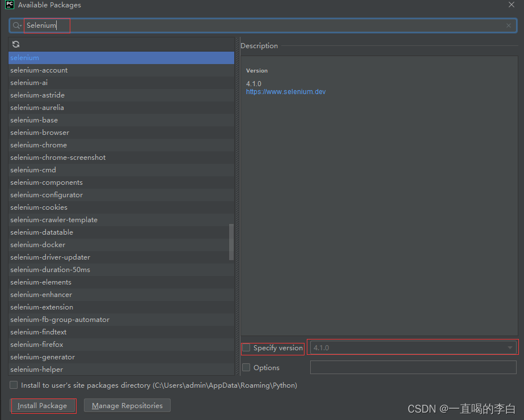Open the version 4.1.0 dropdown
Screen dimensions: 524x420
(x=413, y=348)
